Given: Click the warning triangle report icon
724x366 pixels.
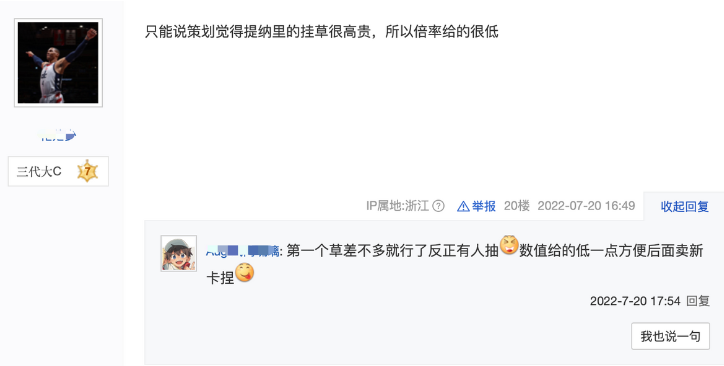Looking at the screenshot, I should coord(463,206).
